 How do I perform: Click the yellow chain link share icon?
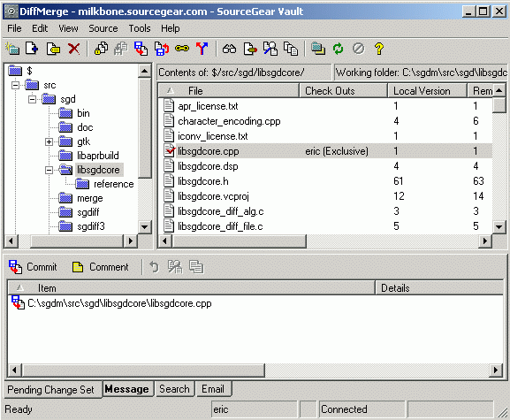point(182,49)
